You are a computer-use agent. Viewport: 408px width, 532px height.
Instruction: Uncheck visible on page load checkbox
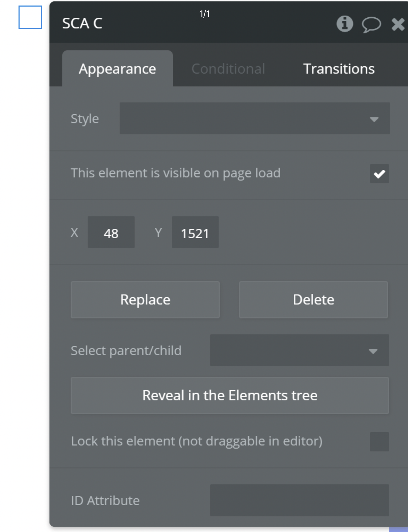click(x=379, y=174)
